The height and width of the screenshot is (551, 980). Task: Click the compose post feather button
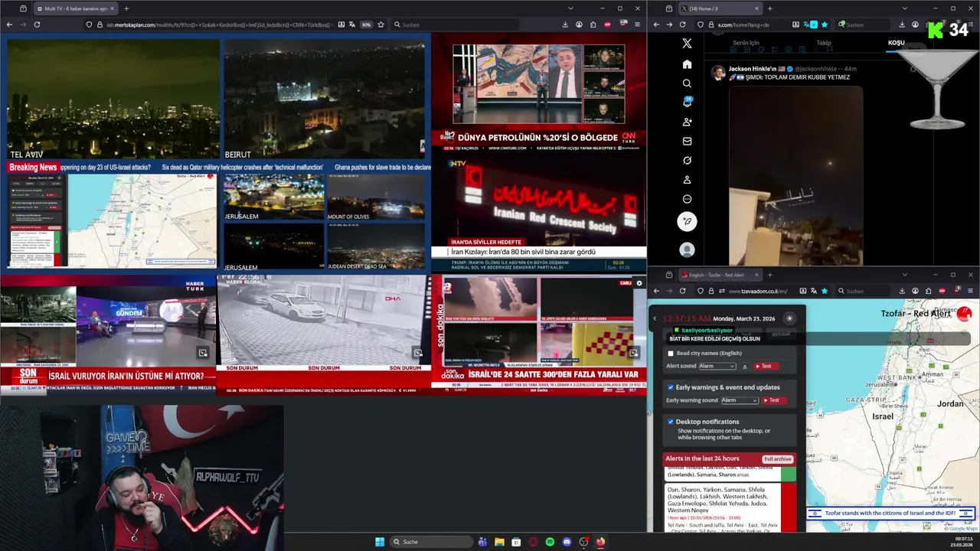click(687, 221)
